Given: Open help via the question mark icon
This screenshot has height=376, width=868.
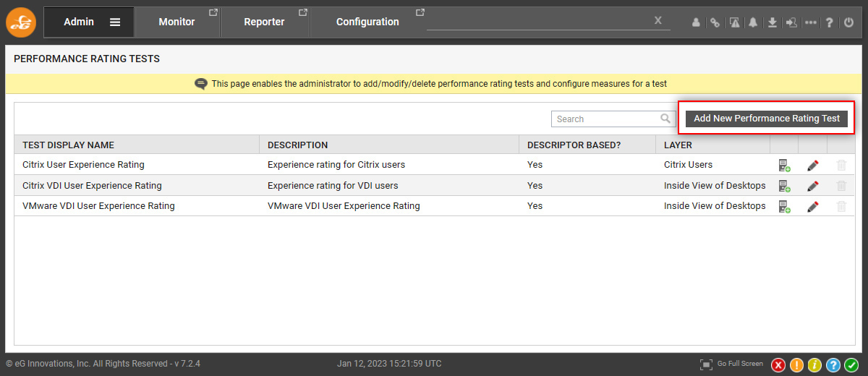Looking at the screenshot, I should coord(830,22).
